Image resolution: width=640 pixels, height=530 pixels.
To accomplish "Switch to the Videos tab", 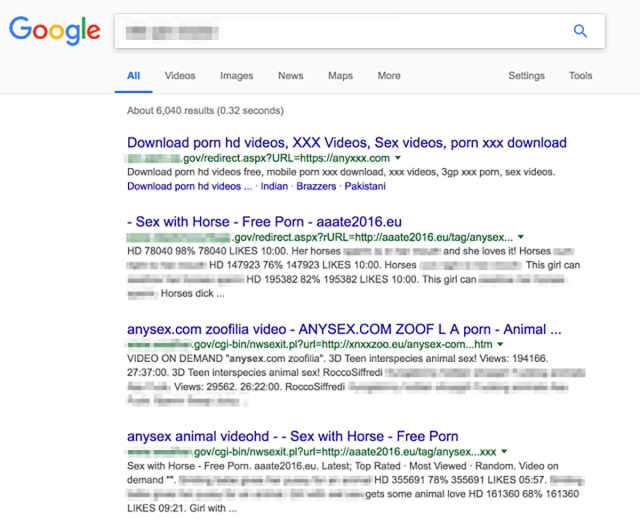I will pos(180,76).
